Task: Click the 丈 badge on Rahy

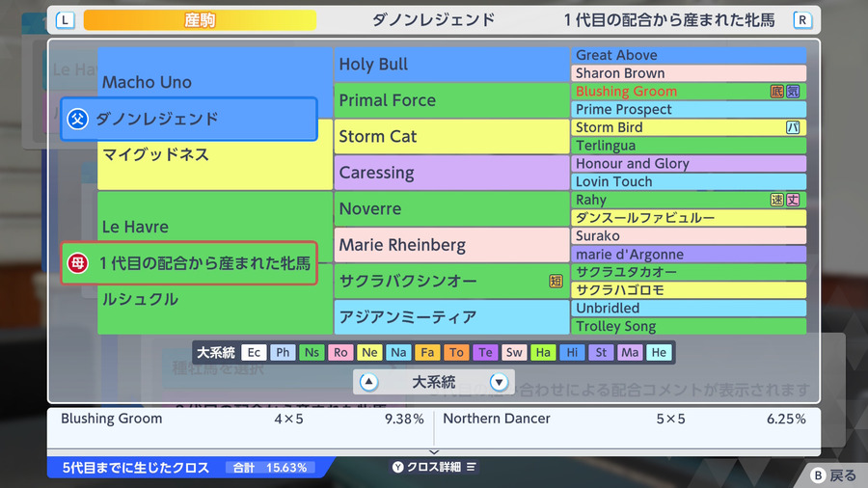Action: tap(793, 200)
